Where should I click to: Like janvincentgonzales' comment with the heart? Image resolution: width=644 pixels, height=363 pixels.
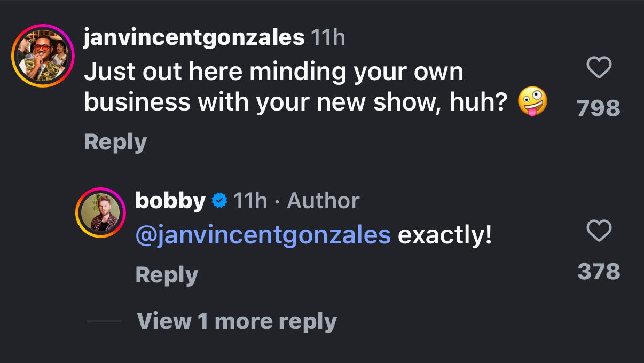599,68
